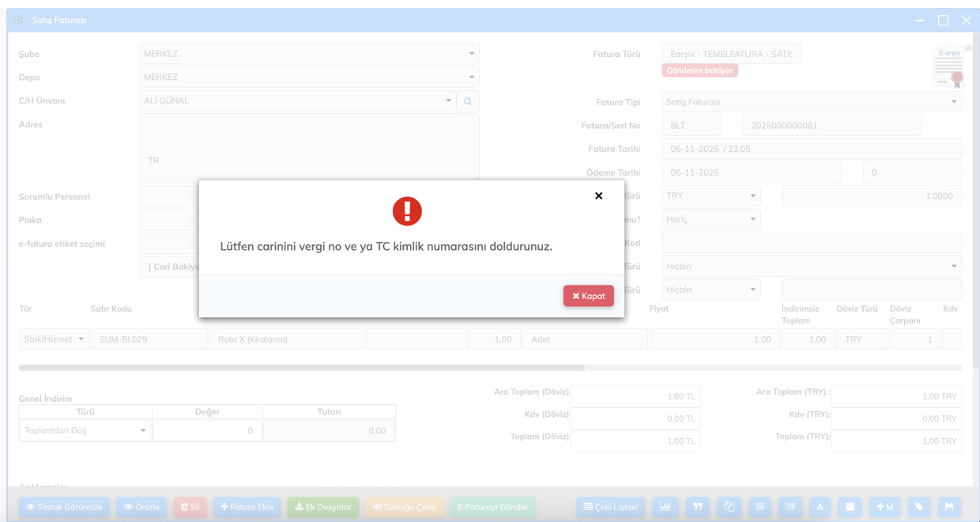
Task: Click the E-arşiv certificate thumbnail
Action: point(948,67)
